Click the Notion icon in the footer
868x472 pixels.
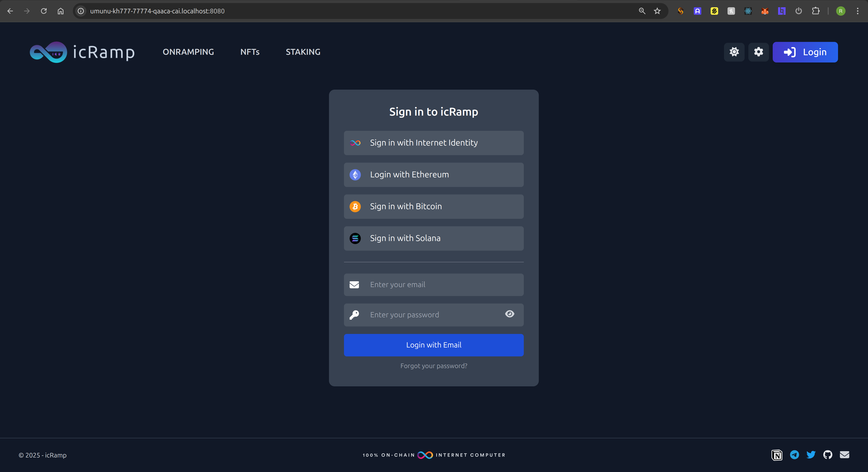tap(777, 455)
